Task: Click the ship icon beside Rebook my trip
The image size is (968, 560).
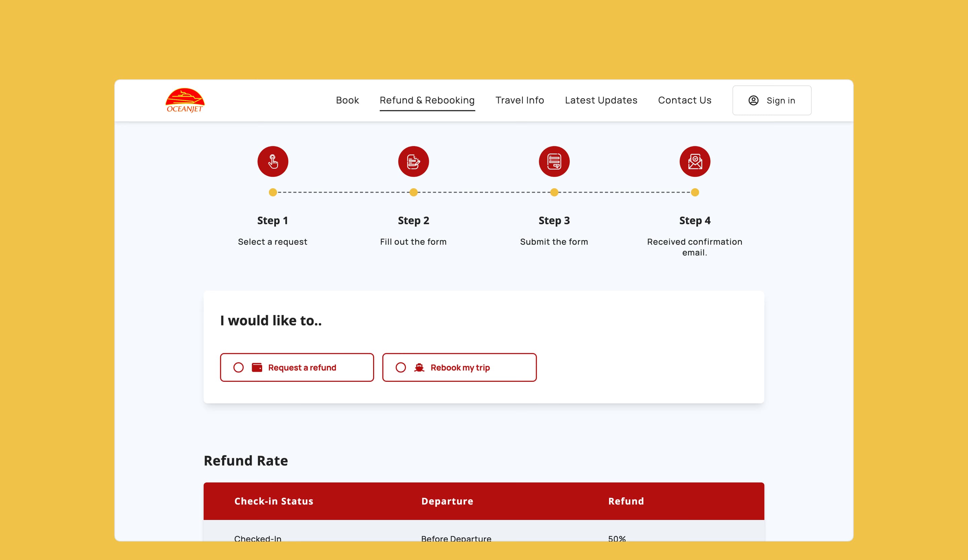Action: [x=419, y=367]
